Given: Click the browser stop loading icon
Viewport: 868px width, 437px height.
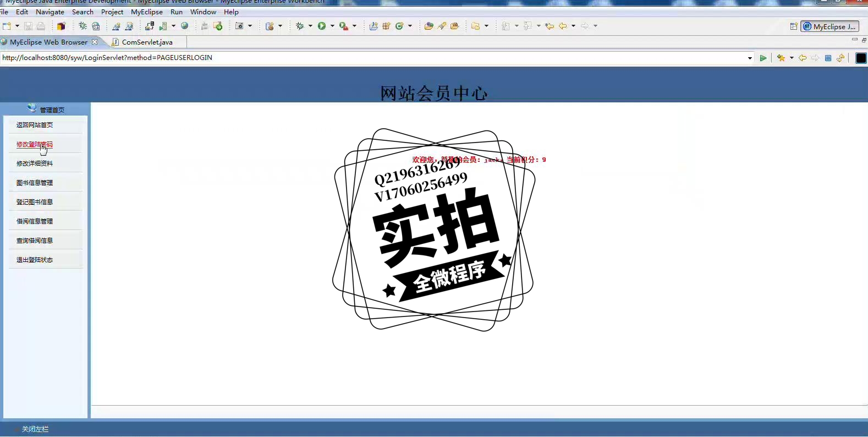Looking at the screenshot, I should pyautogui.click(x=828, y=58).
